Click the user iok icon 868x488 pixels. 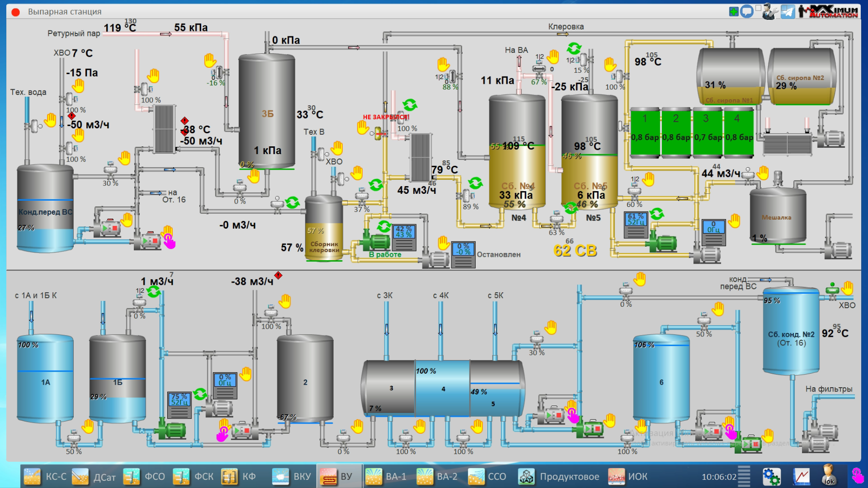tap(829, 475)
